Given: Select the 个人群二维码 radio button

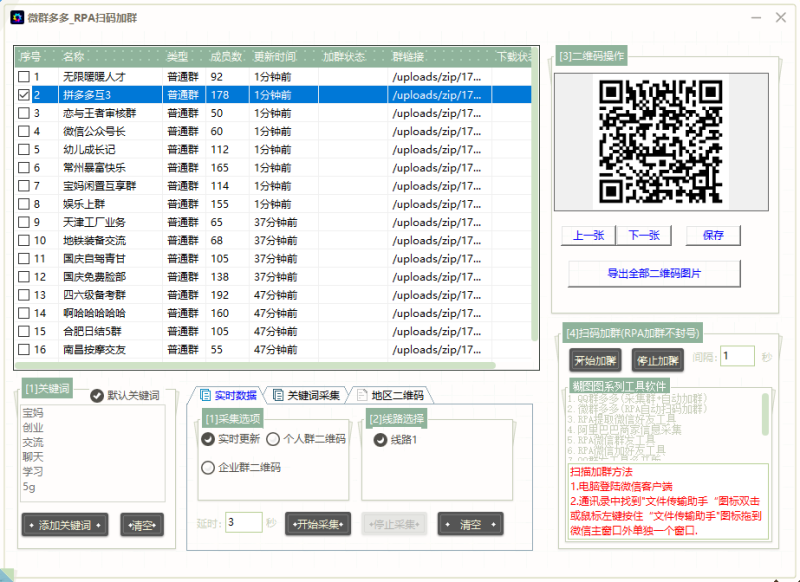Looking at the screenshot, I should point(273,439).
